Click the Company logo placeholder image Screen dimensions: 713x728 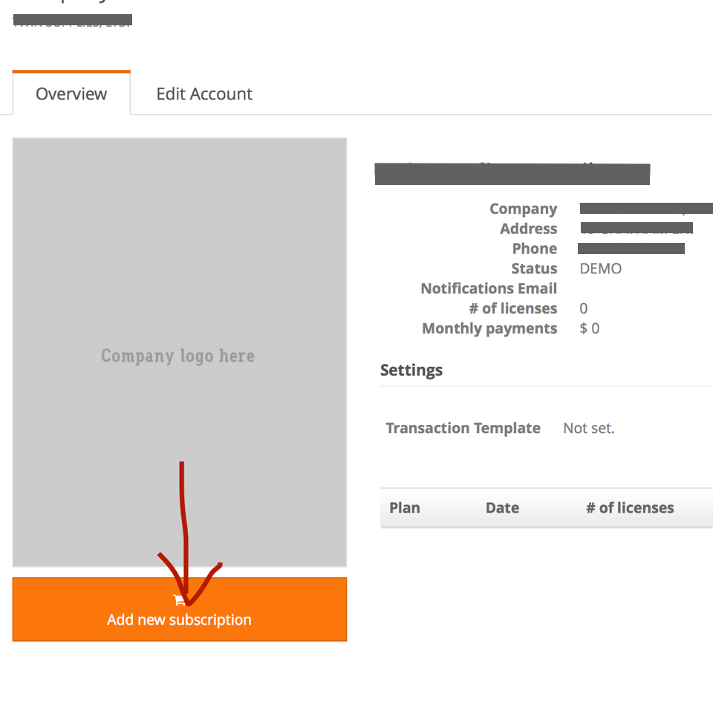(179, 352)
